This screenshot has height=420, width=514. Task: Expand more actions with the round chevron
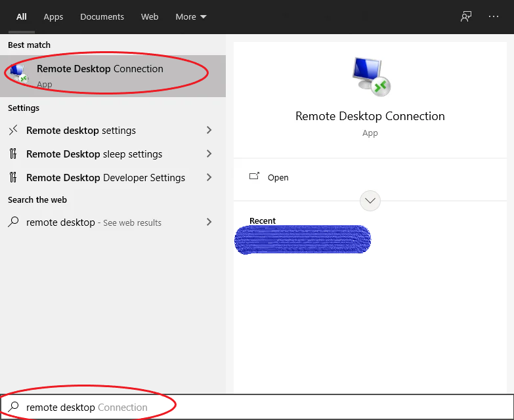pos(370,201)
